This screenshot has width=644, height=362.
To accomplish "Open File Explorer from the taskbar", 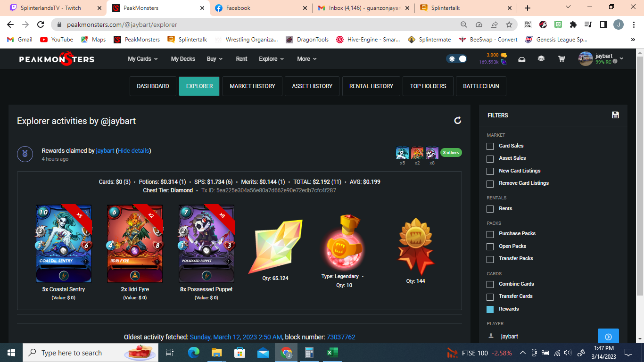I will pyautogui.click(x=217, y=353).
